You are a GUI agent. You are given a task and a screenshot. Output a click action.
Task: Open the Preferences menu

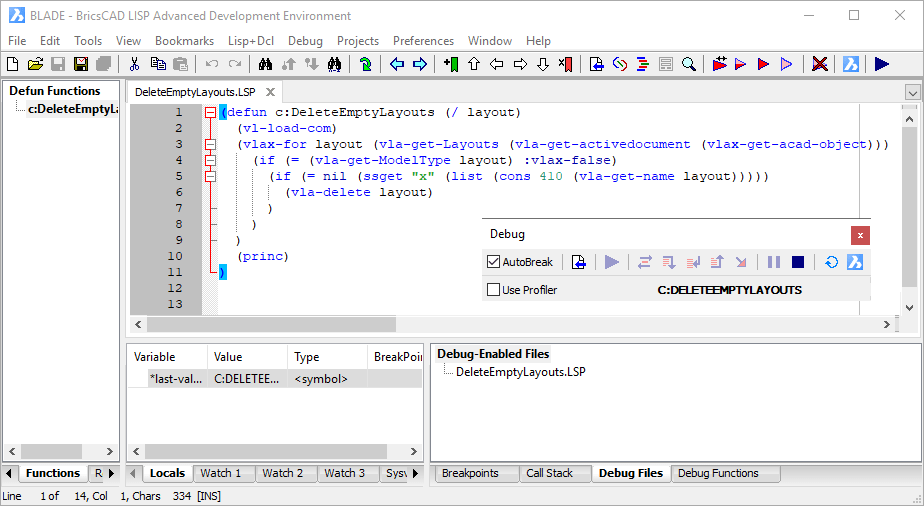(423, 41)
